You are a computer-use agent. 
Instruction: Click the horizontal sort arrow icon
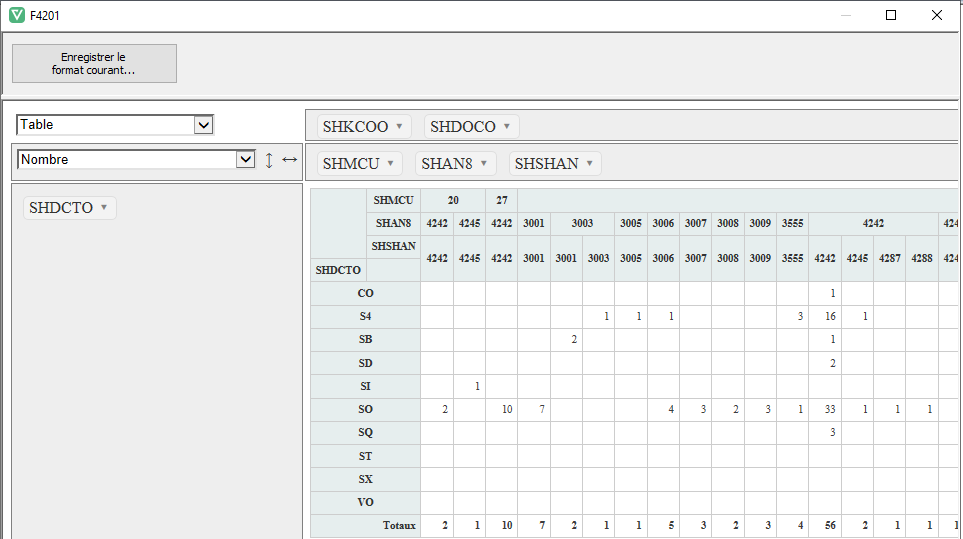(x=289, y=160)
